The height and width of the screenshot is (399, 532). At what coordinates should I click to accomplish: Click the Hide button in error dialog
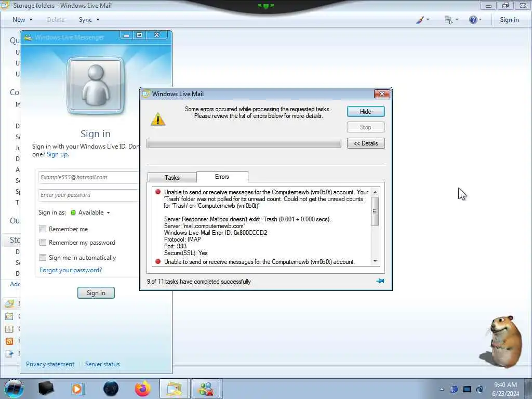coord(366,112)
